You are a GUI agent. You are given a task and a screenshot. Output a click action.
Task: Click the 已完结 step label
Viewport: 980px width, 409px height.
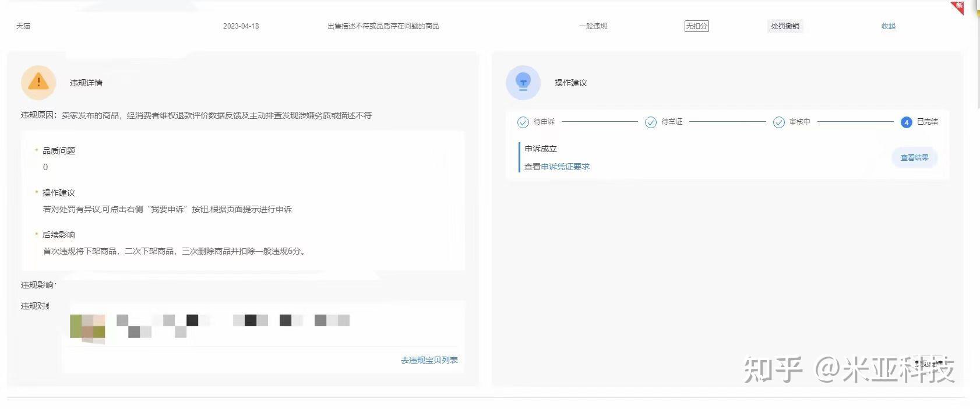(927, 122)
